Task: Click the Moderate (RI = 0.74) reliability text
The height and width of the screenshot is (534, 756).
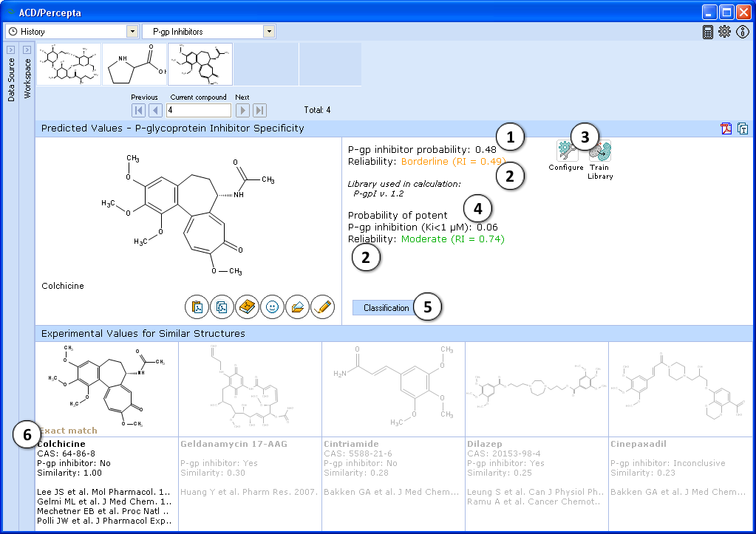Action: [x=453, y=239]
